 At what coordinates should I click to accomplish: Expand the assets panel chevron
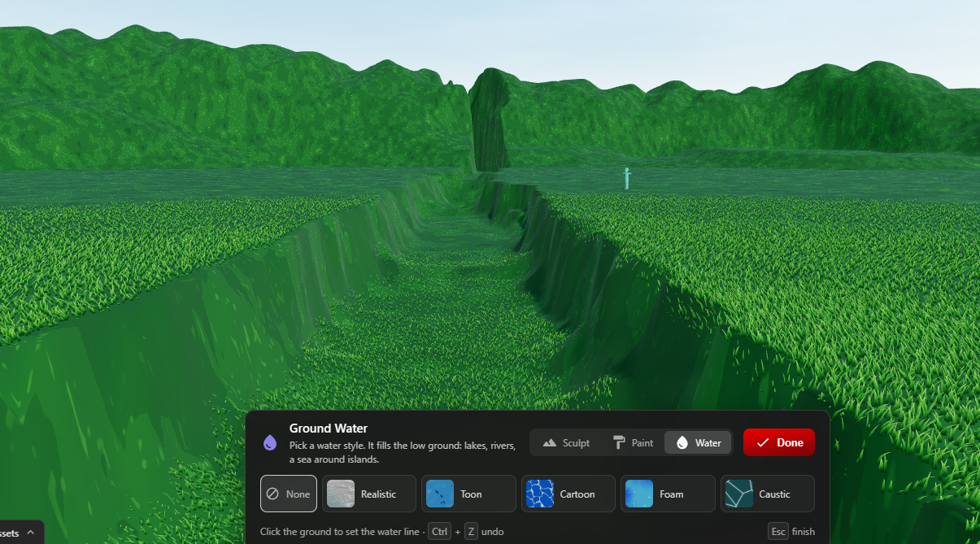(31, 533)
